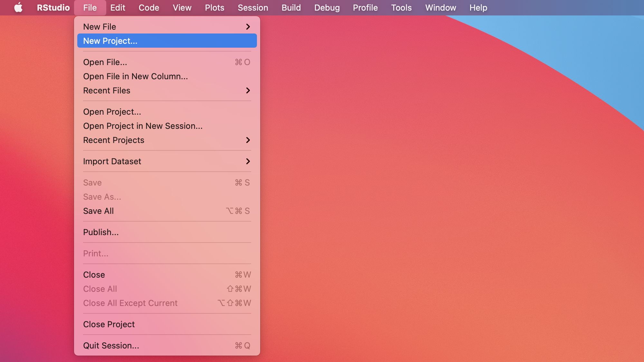This screenshot has width=644, height=362.
Task: Click Save All menu entry
Action: click(98, 211)
